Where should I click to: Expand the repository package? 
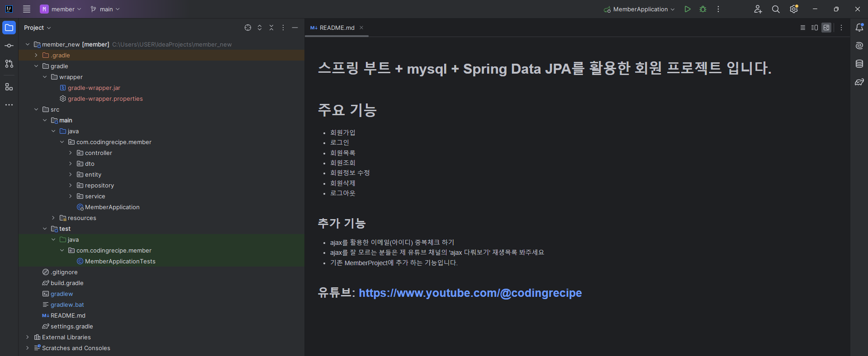point(71,185)
